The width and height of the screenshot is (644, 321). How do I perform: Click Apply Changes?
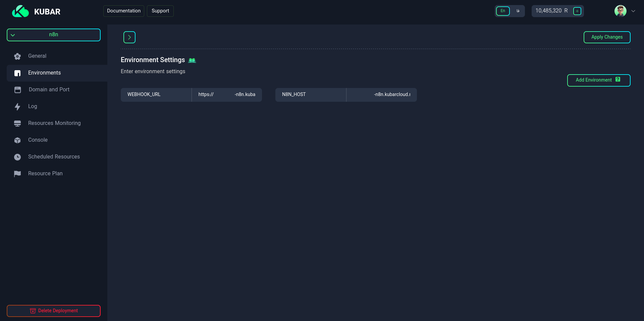point(607,37)
